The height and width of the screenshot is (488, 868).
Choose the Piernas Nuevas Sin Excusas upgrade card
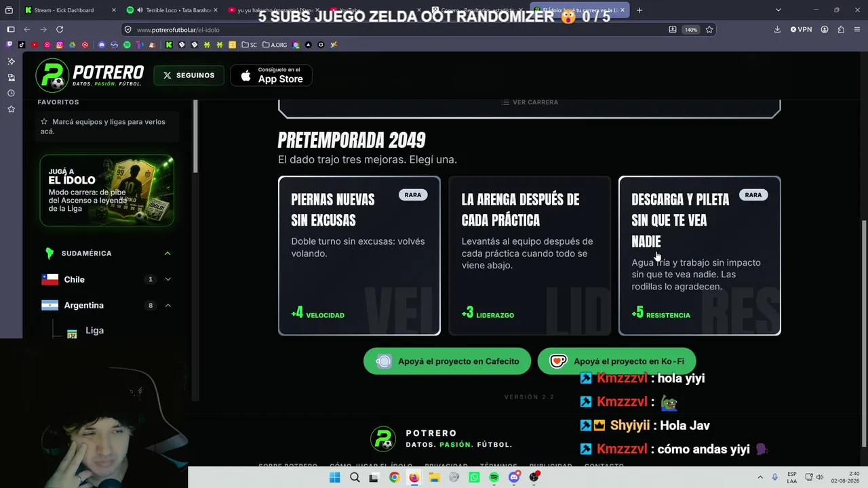point(359,256)
